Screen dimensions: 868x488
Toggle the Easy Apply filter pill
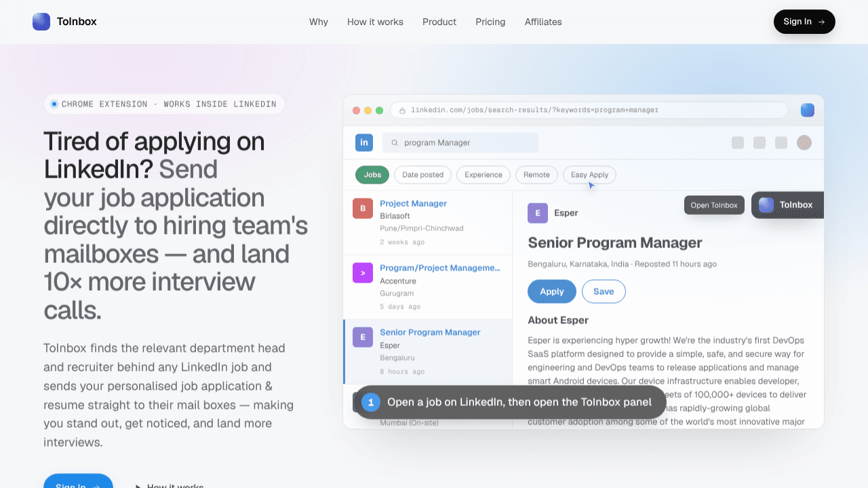pos(589,175)
